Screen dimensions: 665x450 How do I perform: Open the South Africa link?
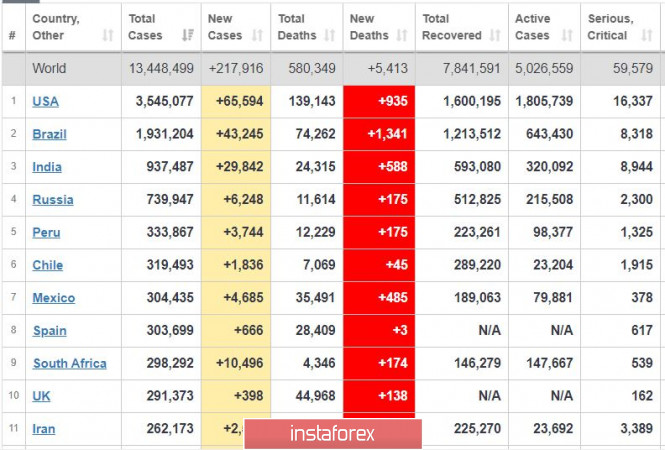click(x=69, y=363)
